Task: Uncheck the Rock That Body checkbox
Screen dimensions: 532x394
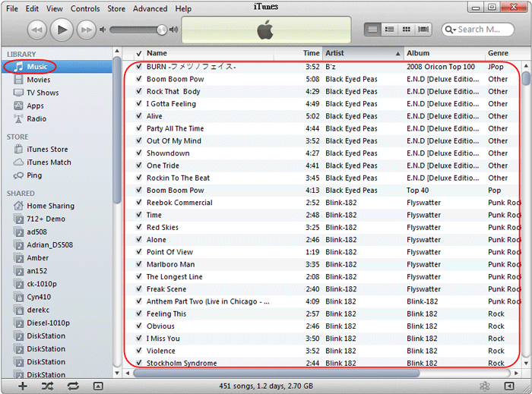Action: [x=139, y=91]
